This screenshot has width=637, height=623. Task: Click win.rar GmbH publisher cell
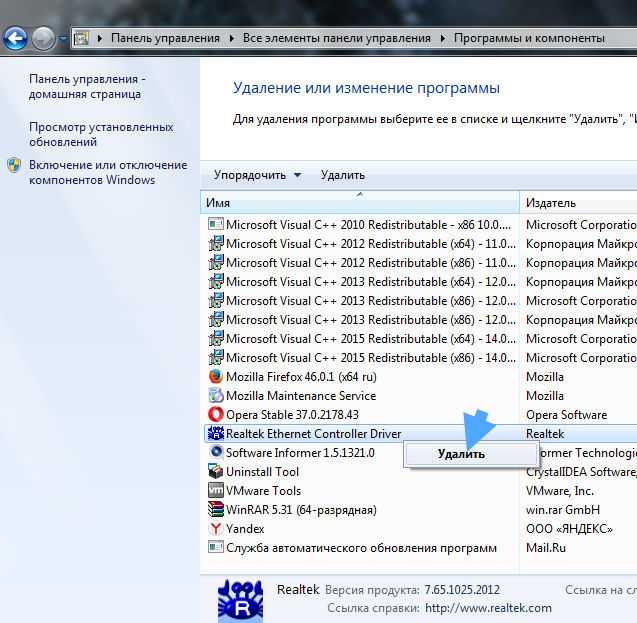(x=563, y=510)
